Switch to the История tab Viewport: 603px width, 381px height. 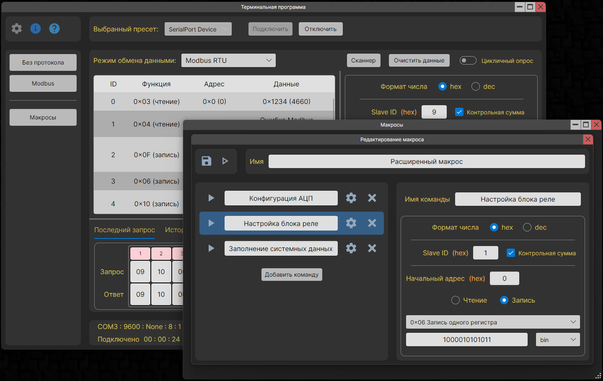point(174,230)
